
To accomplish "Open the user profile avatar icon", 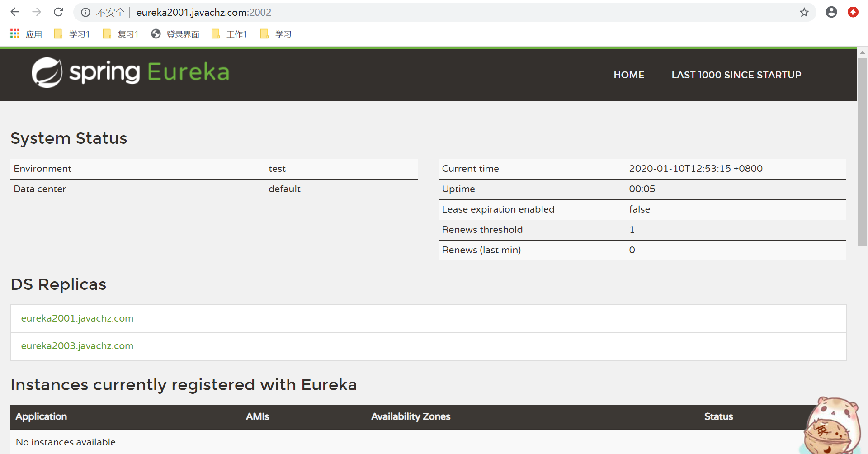I will [831, 12].
